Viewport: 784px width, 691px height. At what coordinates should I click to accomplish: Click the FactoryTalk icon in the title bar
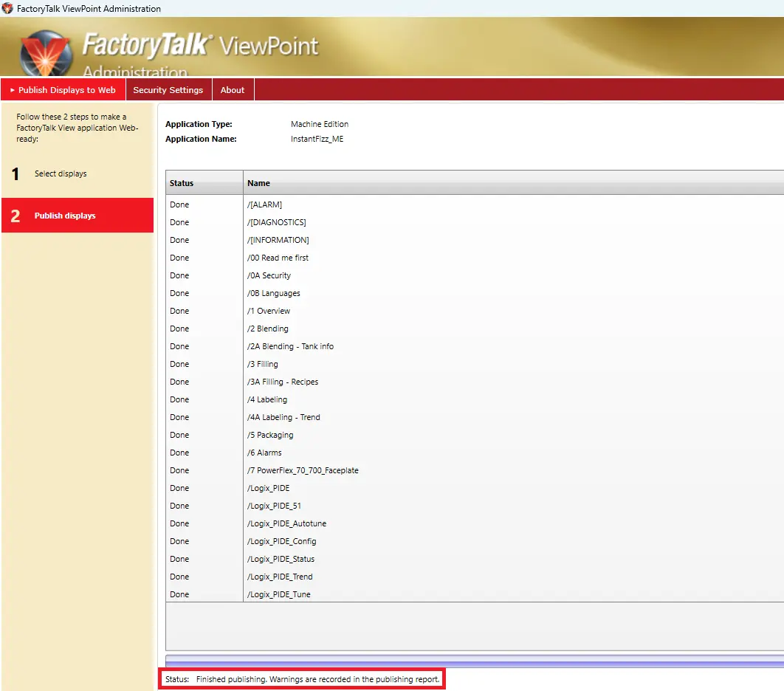7,9
